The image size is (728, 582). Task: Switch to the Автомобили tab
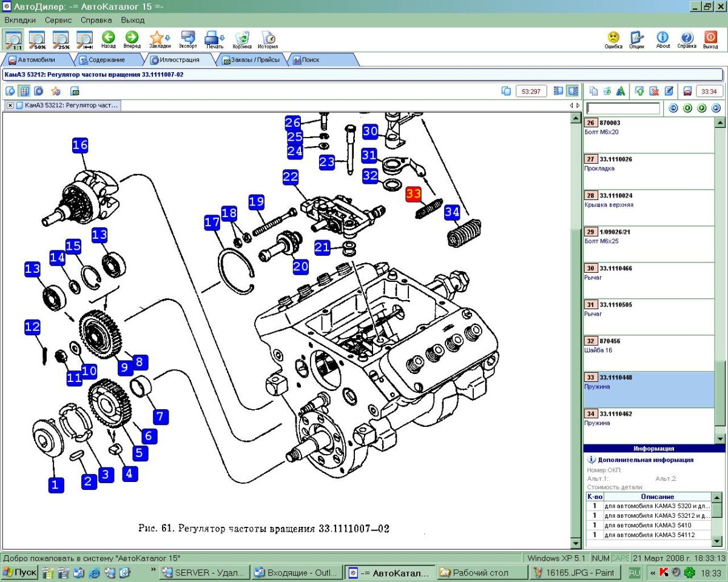[x=36, y=60]
